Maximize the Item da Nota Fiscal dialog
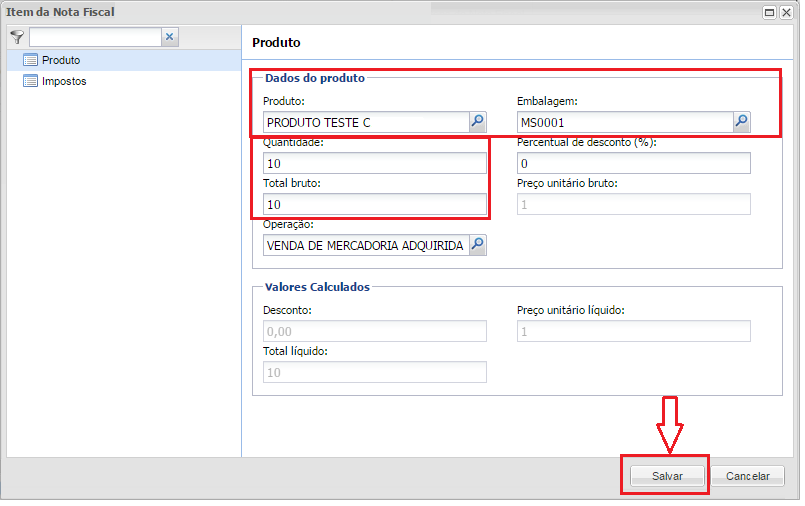Screen dimensions: 805x506 click(x=769, y=12)
